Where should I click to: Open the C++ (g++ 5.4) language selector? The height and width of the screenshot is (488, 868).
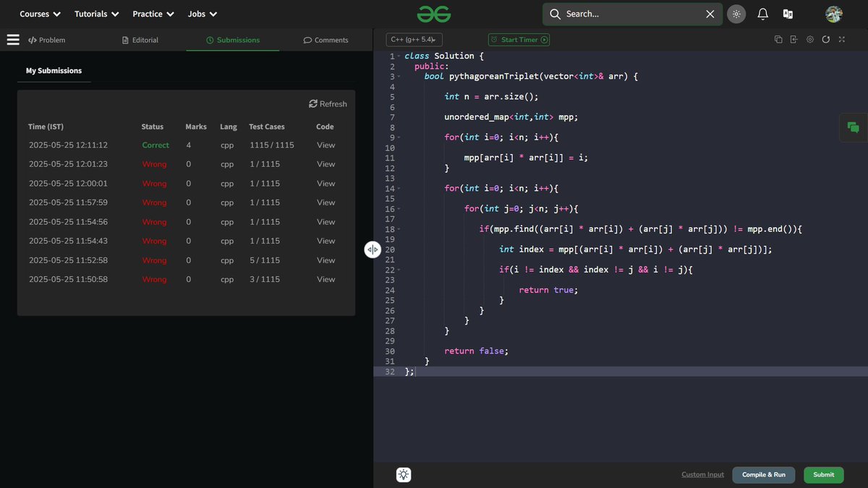[414, 40]
